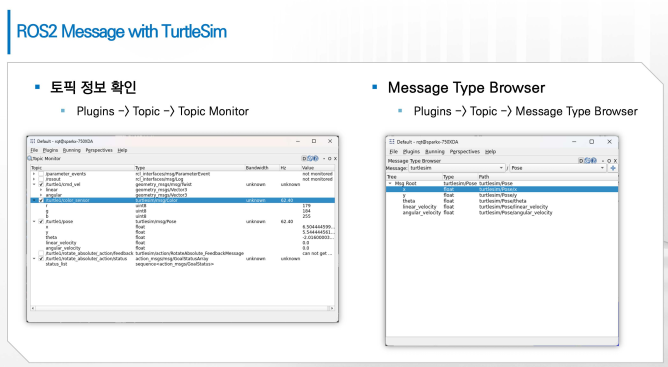Click the D dock icon in Topic Monitor
668x367 pixels.
(304, 159)
